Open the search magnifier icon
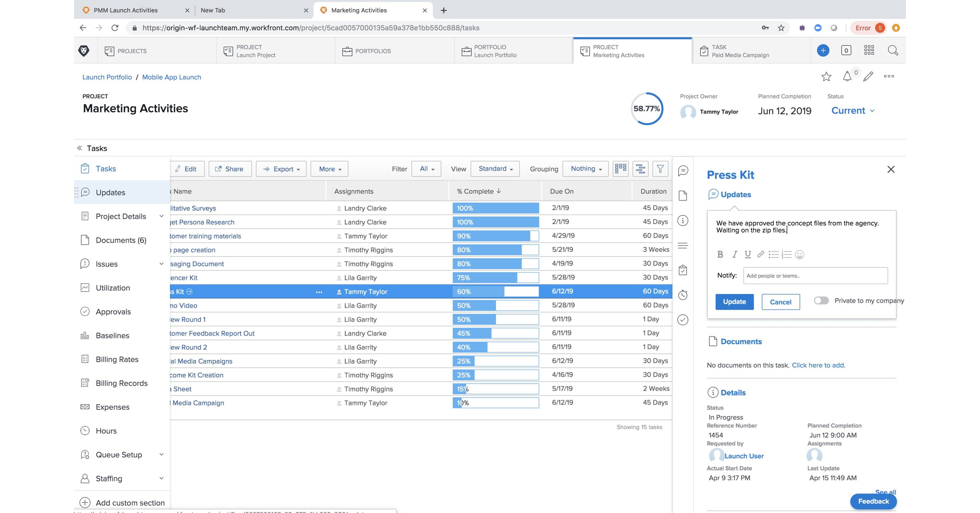Image resolution: width=980 pixels, height=513 pixels. 893,50
